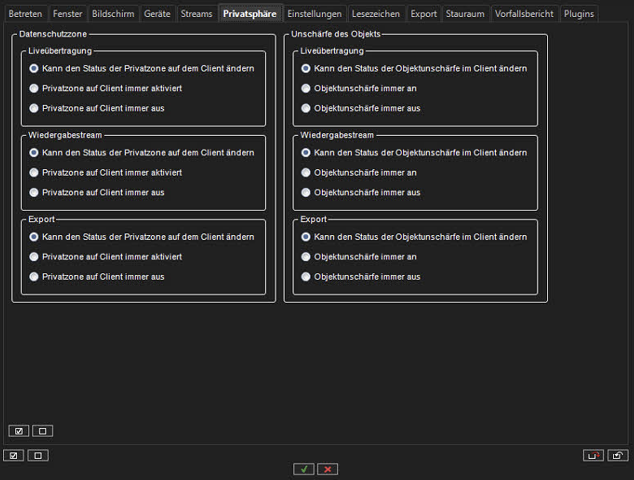Click the uncheck-all icon inside the Privatsphäre panel
The height and width of the screenshot is (480, 634).
pyautogui.click(x=42, y=431)
